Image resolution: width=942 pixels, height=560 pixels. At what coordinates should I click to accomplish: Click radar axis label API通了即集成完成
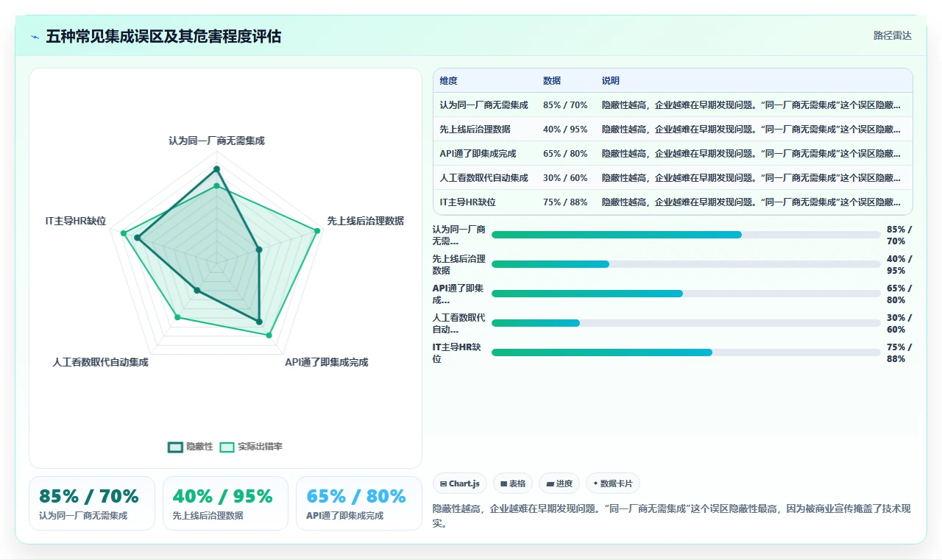(x=327, y=362)
